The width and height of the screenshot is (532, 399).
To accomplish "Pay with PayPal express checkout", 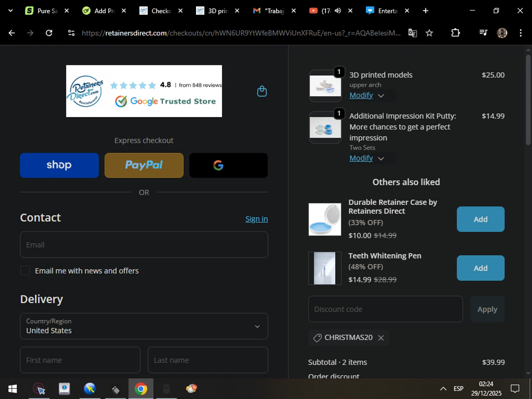I will tap(144, 165).
